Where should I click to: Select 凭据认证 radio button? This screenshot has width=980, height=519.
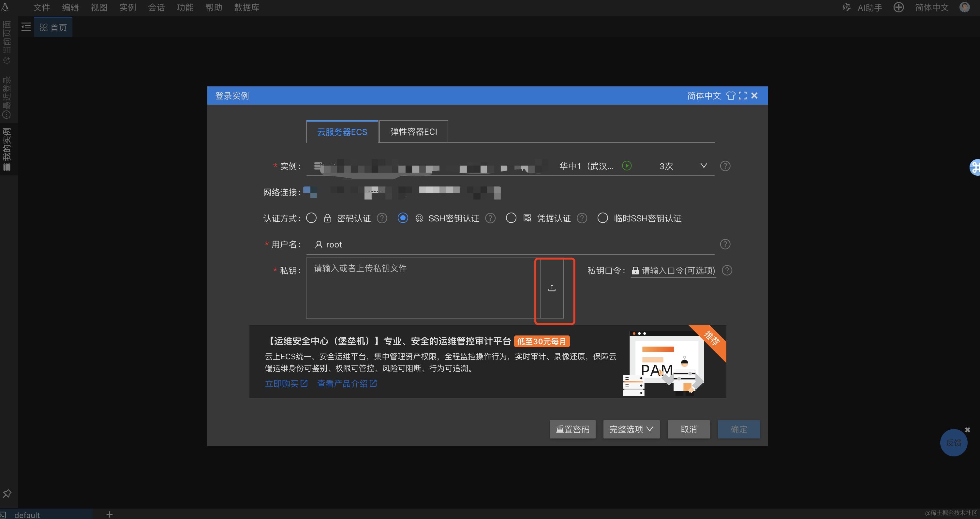click(511, 218)
